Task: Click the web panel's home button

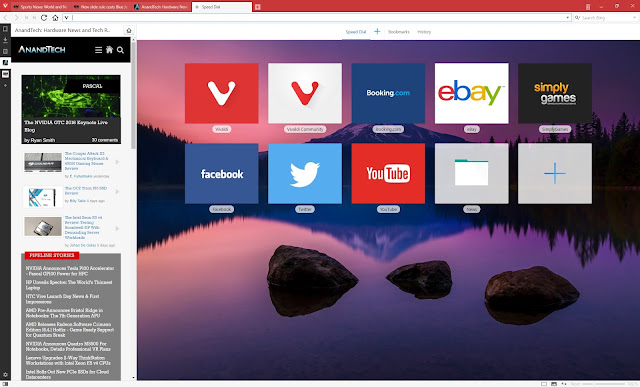Action: pos(129,30)
